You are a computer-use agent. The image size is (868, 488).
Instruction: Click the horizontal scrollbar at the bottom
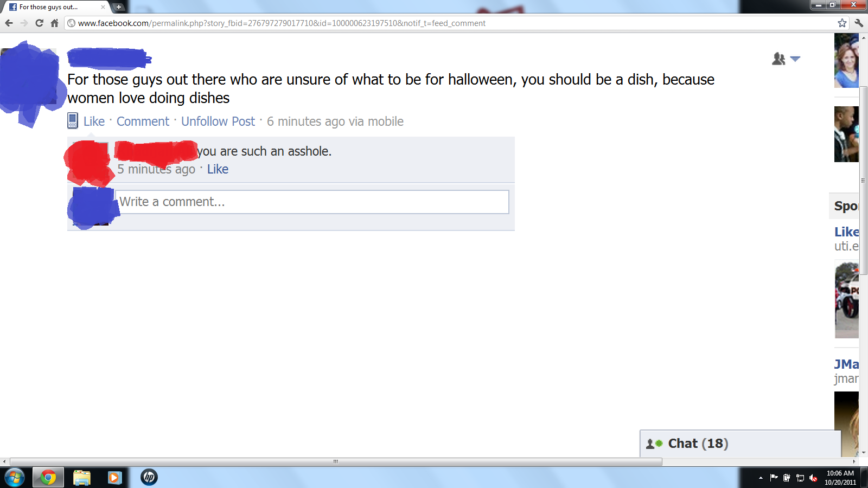point(336,461)
